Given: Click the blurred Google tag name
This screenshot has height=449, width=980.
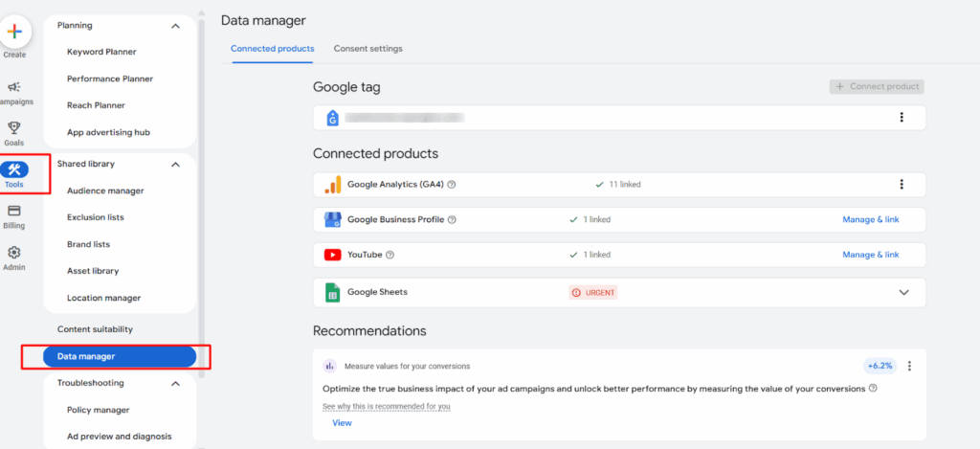Looking at the screenshot, I should tap(406, 117).
